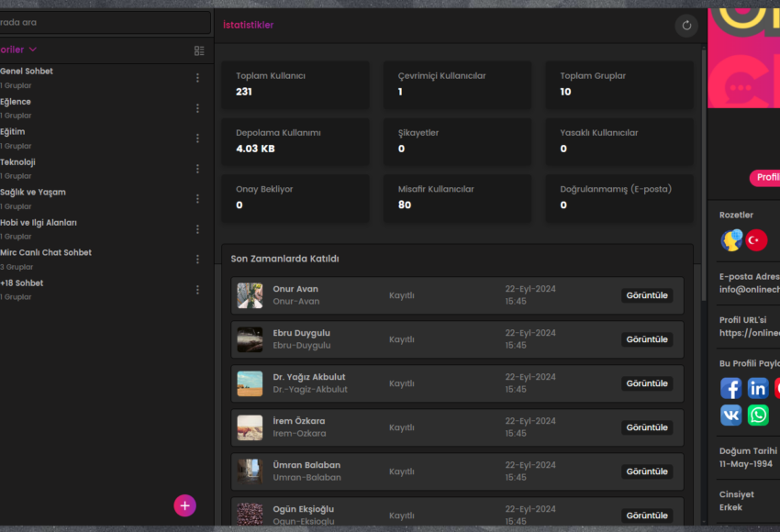Open the Toplam Kullanıcı stat card
Screen dimensions: 780x532
click(295, 85)
